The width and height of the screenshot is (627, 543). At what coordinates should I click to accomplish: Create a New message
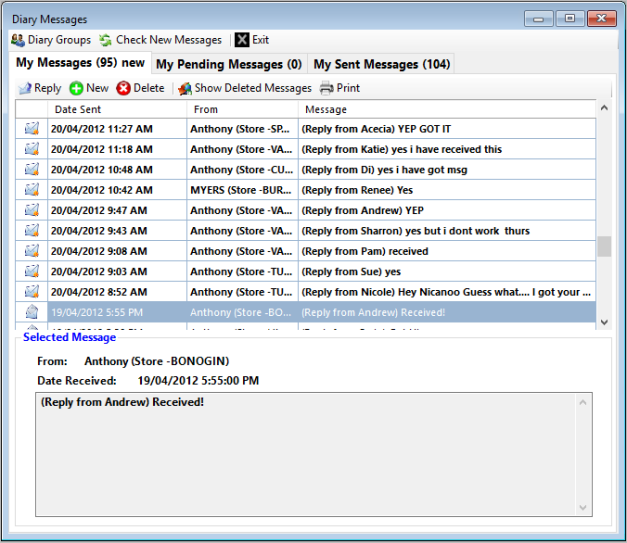(x=89, y=88)
